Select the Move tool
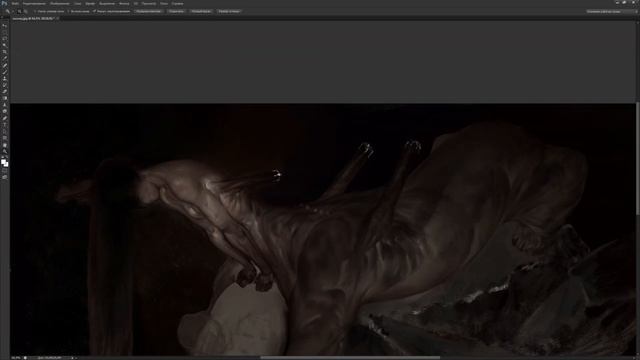The height and width of the screenshot is (360, 640). [4, 26]
